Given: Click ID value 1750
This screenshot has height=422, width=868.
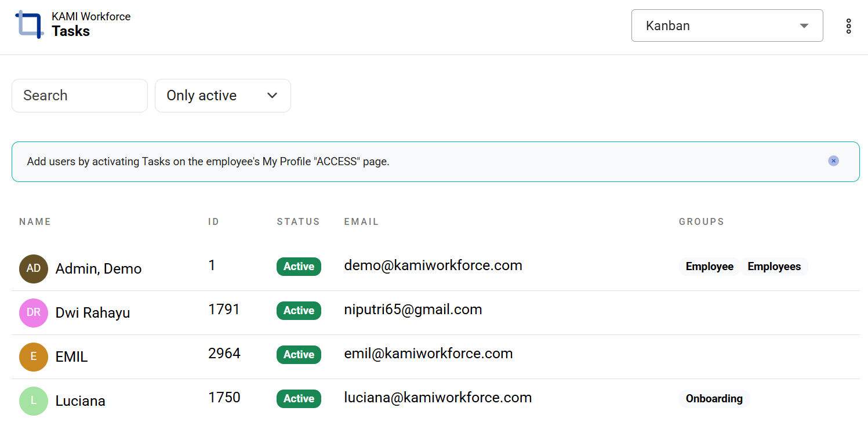Looking at the screenshot, I should coord(224,398).
